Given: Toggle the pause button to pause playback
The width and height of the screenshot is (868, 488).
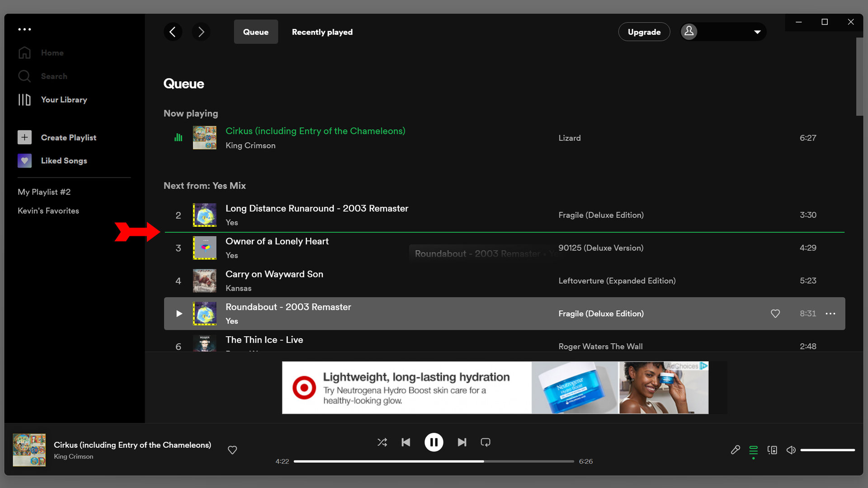Looking at the screenshot, I should [x=434, y=442].
